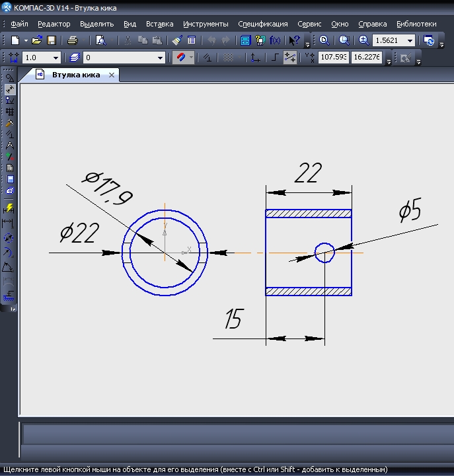
Task: Open an existing file via folder icon
Action: [37, 40]
